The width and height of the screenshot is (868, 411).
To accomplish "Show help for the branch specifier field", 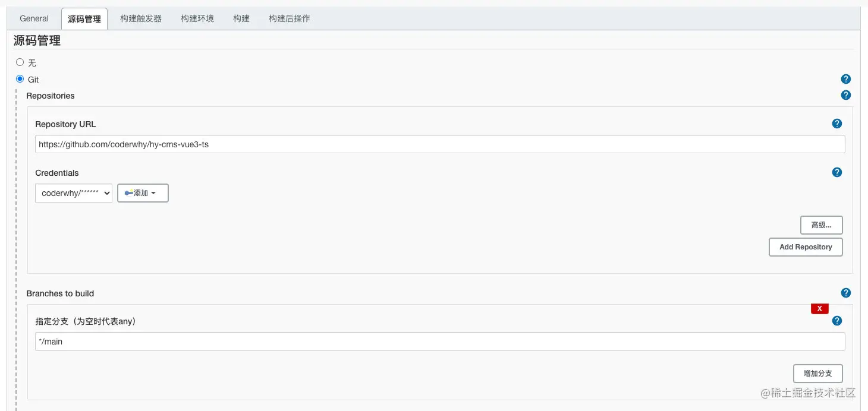I will tap(837, 321).
